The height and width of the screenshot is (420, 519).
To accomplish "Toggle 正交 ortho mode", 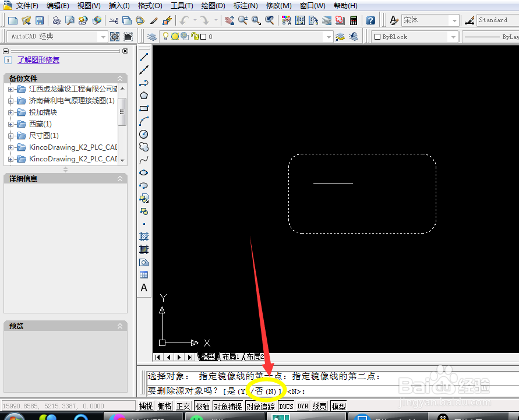I will click(x=183, y=406).
